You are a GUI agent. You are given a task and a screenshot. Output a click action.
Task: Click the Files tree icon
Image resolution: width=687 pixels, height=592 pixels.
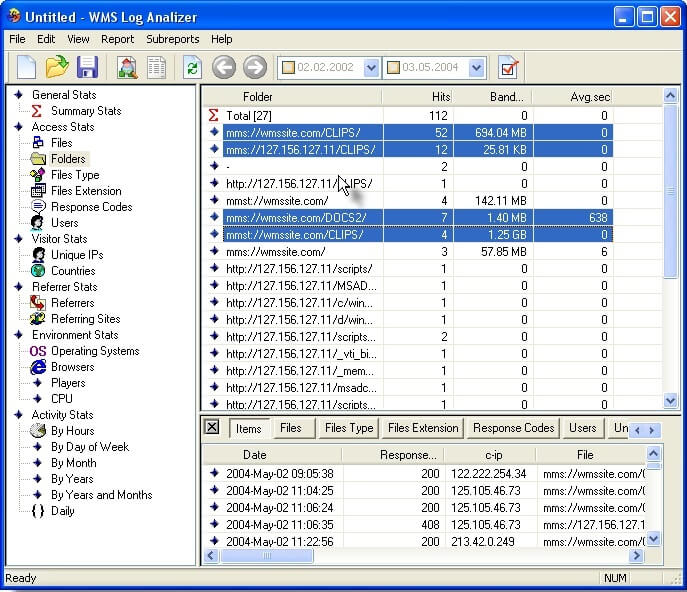point(38,142)
